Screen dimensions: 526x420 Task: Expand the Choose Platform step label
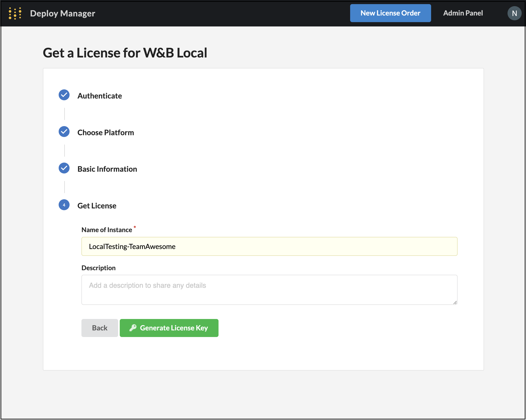[x=105, y=132]
